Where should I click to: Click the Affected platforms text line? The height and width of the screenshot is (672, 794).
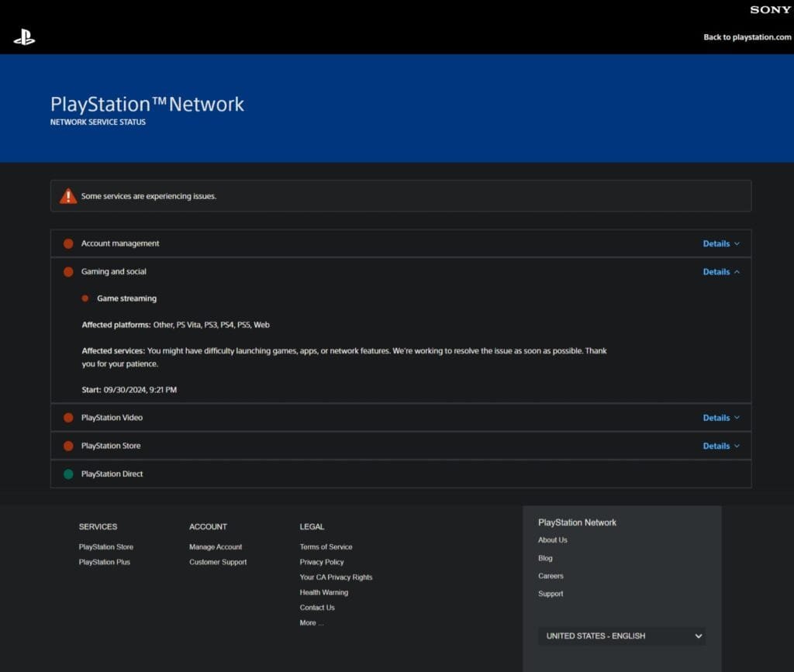175,325
